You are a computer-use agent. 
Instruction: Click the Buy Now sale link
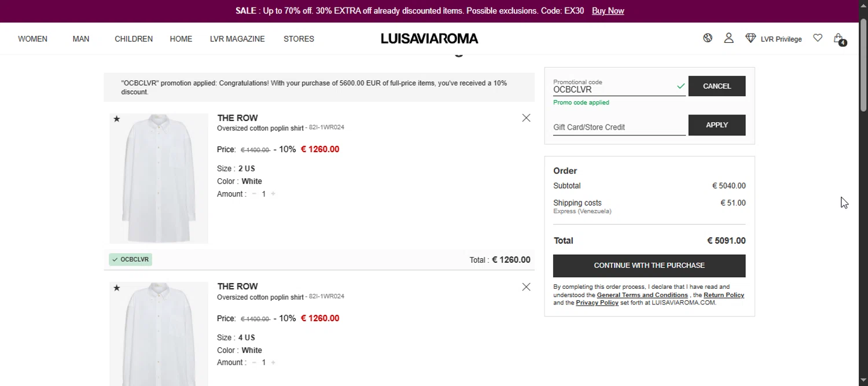pos(608,11)
